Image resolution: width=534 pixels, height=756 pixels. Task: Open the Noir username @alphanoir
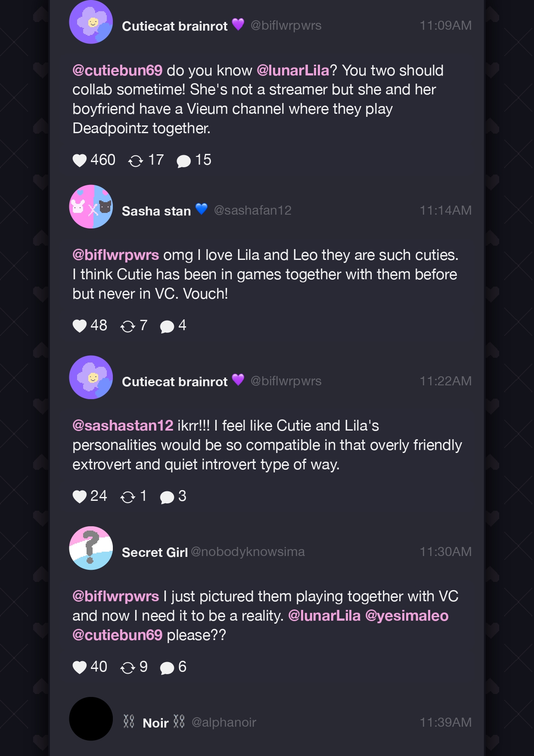(x=224, y=722)
